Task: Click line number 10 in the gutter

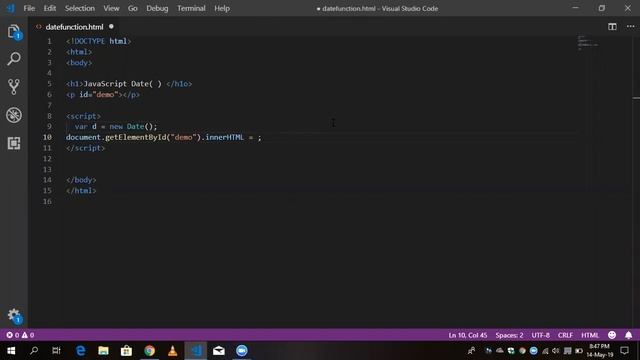Action: (x=47, y=137)
